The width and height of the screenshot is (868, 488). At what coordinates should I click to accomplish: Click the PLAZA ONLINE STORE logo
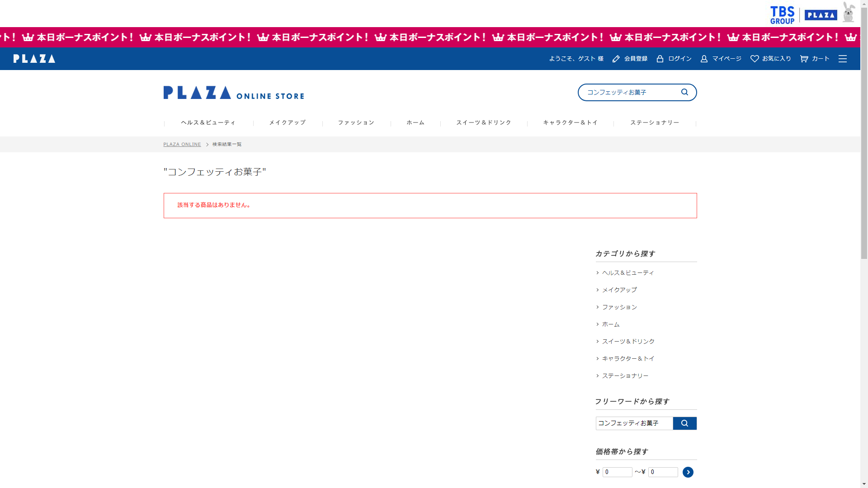[x=233, y=93]
